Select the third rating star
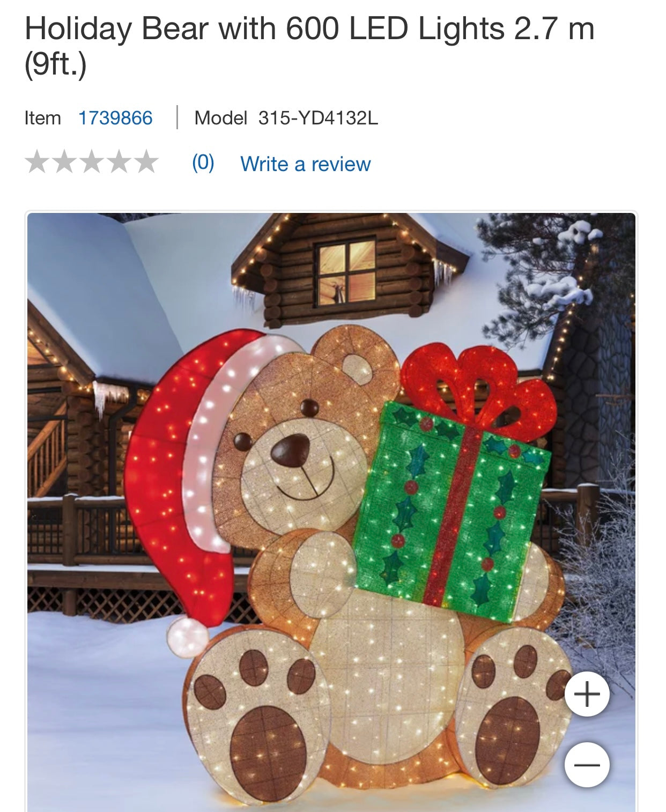This screenshot has width=666, height=812. (x=92, y=162)
